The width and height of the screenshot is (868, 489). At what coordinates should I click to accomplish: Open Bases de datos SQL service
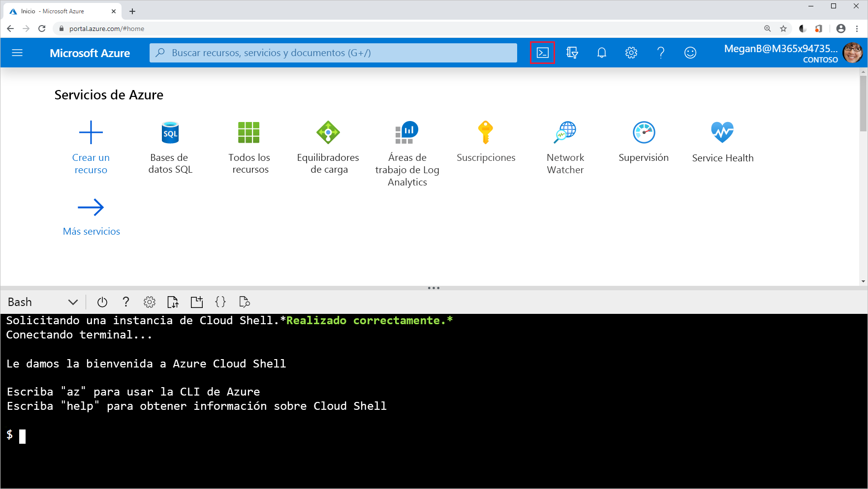click(x=170, y=132)
